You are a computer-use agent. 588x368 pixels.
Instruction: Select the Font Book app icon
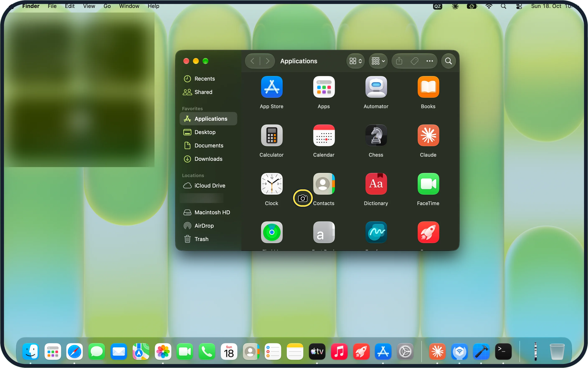[x=324, y=232]
